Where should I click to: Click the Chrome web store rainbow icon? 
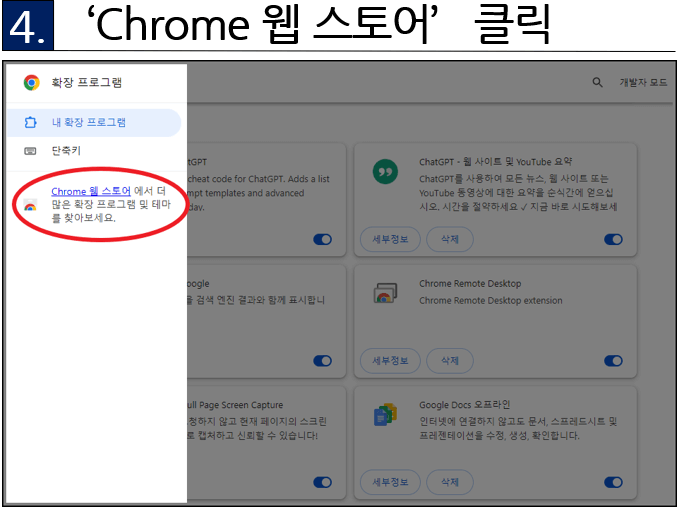click(x=30, y=206)
